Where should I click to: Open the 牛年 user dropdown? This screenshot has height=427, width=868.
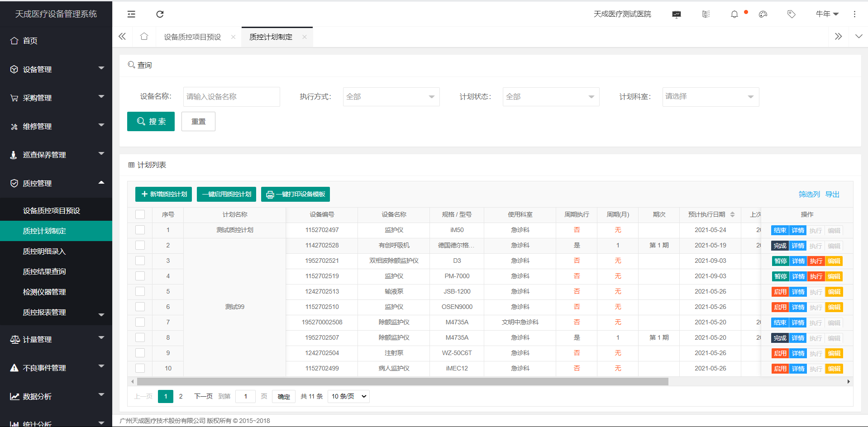pos(827,14)
